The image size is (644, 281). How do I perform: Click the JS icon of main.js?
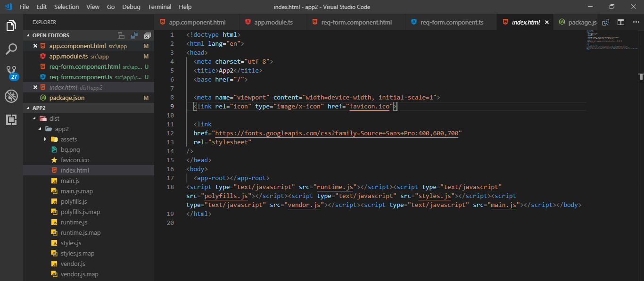54,181
